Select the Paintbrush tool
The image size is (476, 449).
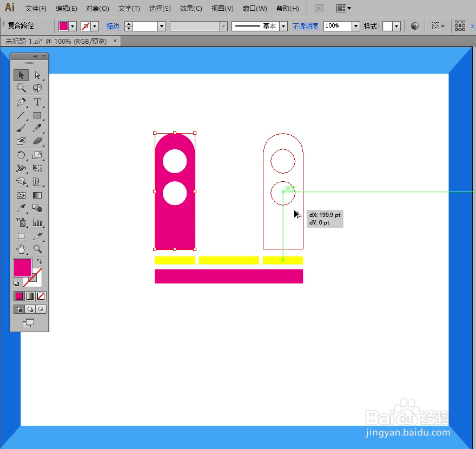click(21, 128)
